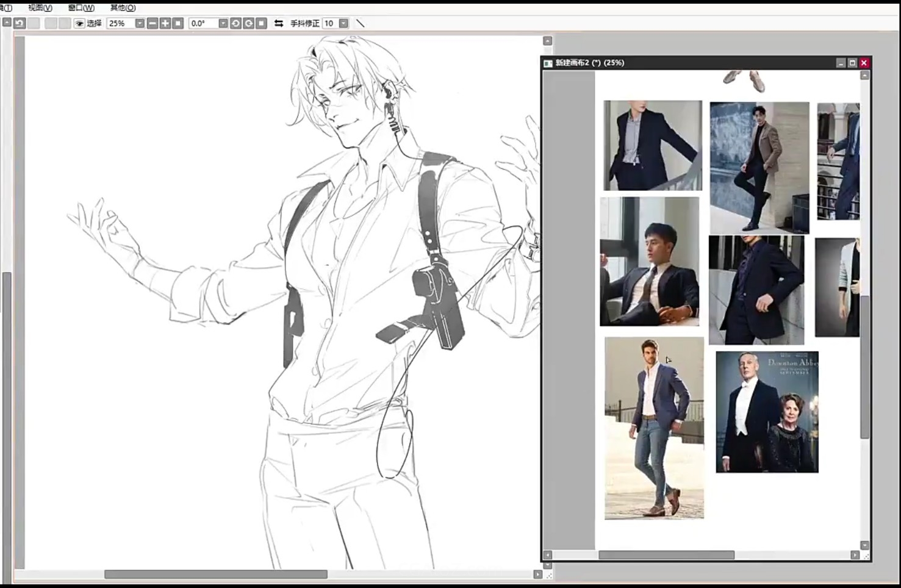Rotate the canvas counterclockwise
Viewport: 901px width, 588px height.
tap(235, 23)
